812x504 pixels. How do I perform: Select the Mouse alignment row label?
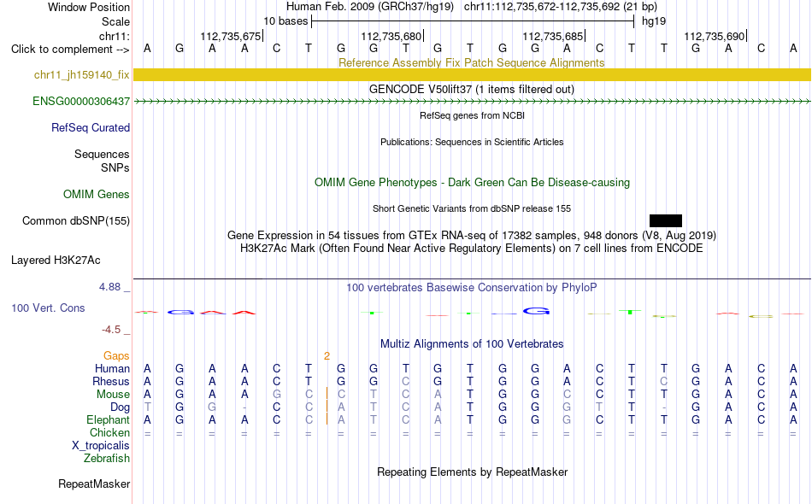click(x=113, y=395)
